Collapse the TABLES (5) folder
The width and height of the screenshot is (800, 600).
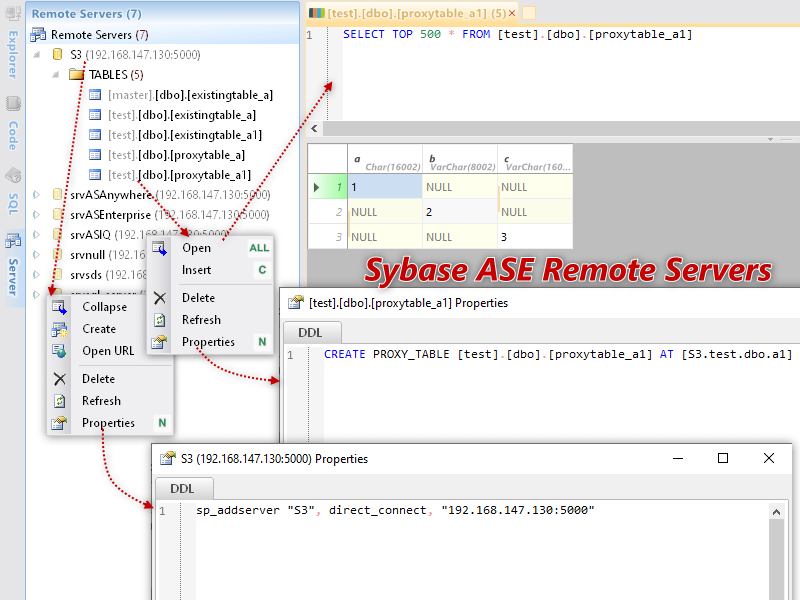pos(56,75)
